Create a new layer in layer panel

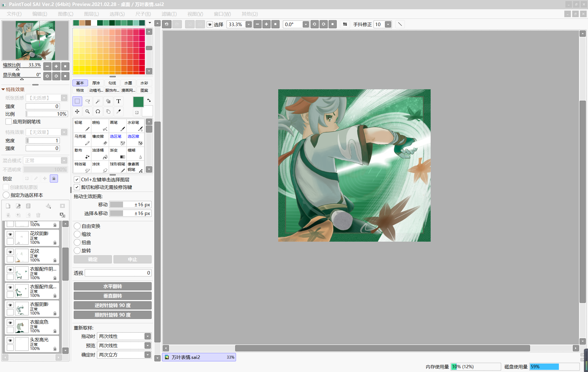(x=8, y=206)
